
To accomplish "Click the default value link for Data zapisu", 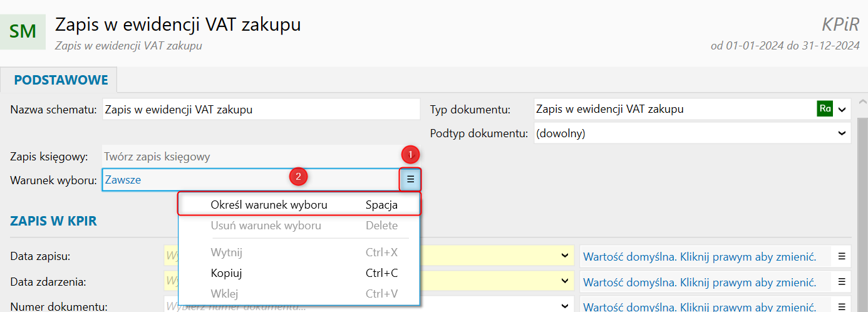I will [699, 256].
